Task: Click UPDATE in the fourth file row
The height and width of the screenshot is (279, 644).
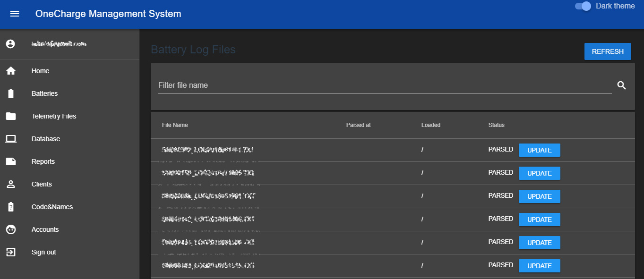Action: [x=540, y=220]
